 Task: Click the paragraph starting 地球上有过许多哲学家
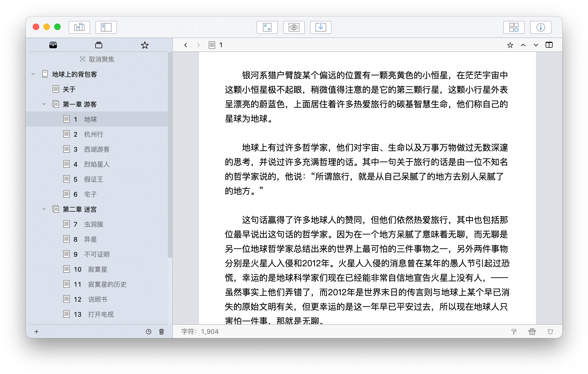tap(366, 169)
